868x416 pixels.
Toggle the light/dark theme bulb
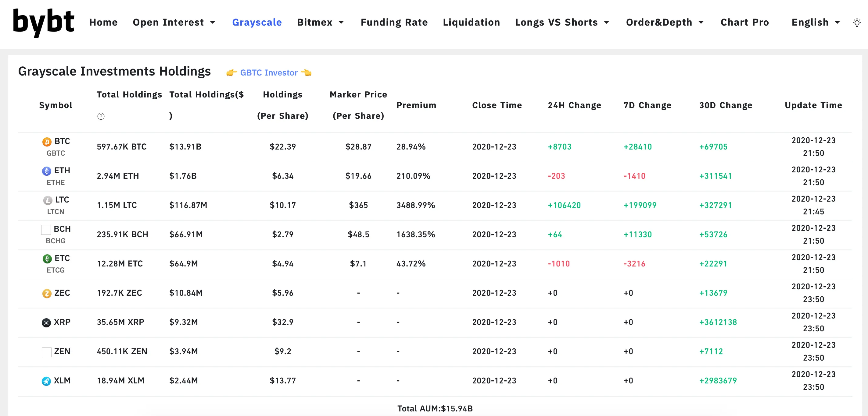856,23
